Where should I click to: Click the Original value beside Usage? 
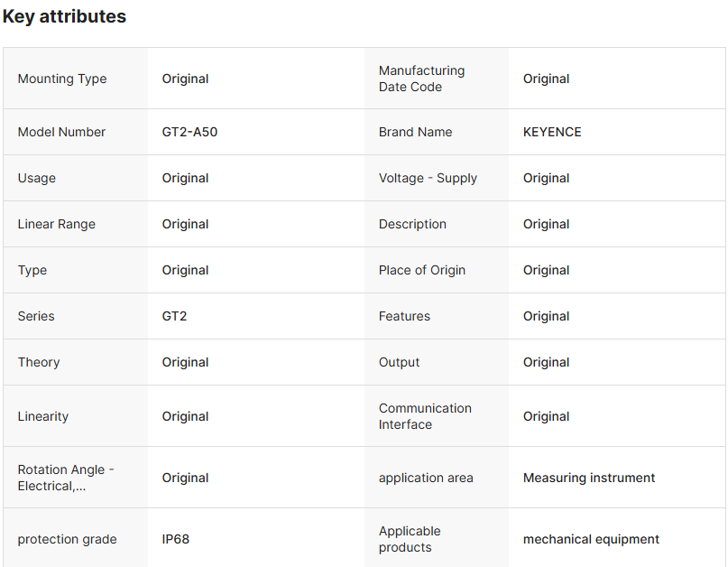coord(185,178)
